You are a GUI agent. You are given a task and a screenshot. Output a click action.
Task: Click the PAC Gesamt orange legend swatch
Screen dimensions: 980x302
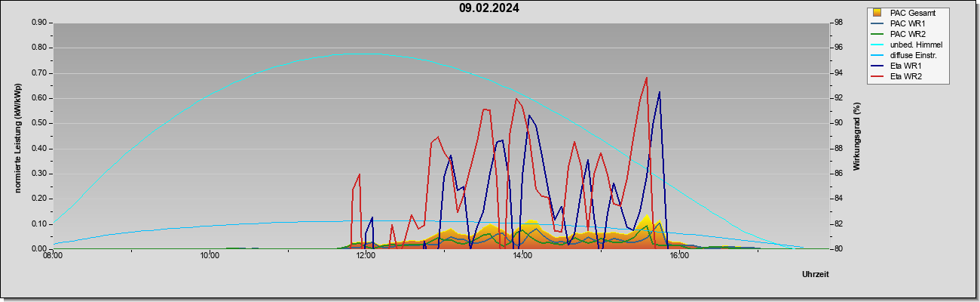[877, 13]
